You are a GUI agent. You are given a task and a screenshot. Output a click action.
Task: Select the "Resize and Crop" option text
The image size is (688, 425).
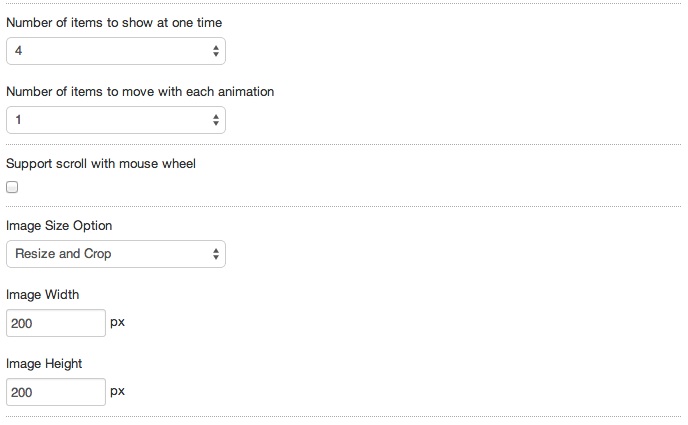point(63,254)
